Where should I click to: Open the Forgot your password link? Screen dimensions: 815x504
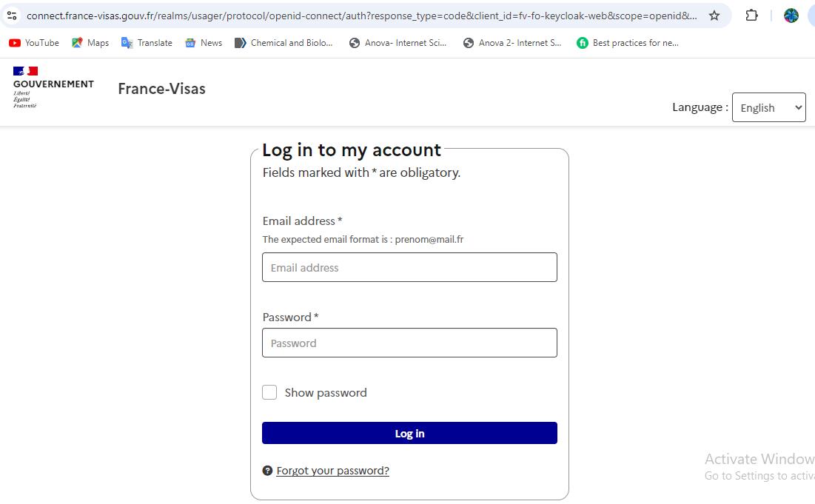pyautogui.click(x=332, y=470)
